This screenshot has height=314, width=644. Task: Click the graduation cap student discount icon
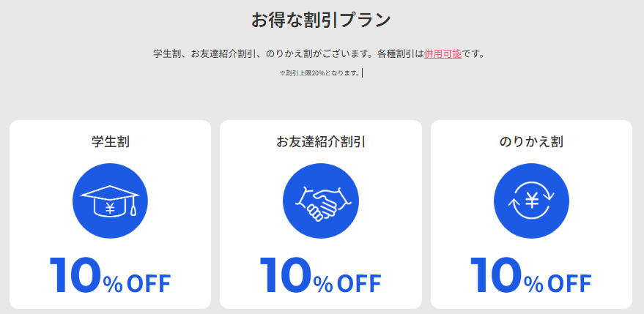click(110, 200)
